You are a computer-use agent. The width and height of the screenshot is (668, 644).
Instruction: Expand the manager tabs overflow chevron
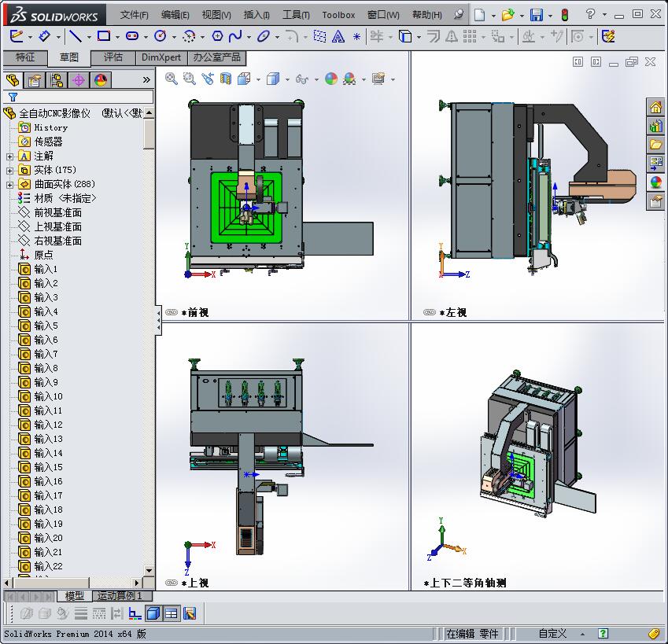point(146,79)
